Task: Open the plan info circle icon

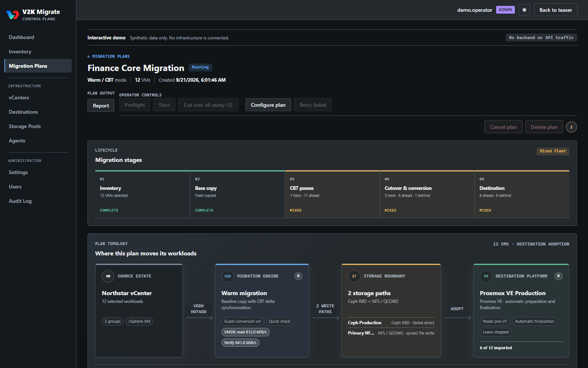Action: (571, 127)
